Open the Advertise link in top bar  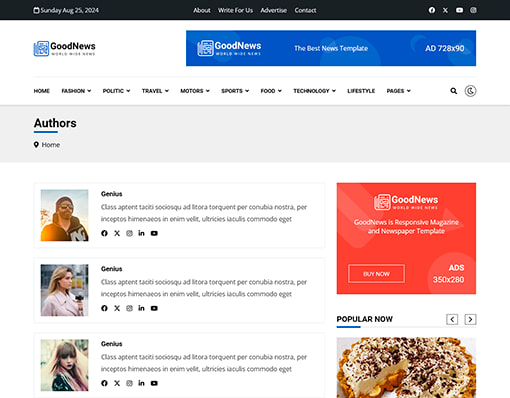click(274, 10)
